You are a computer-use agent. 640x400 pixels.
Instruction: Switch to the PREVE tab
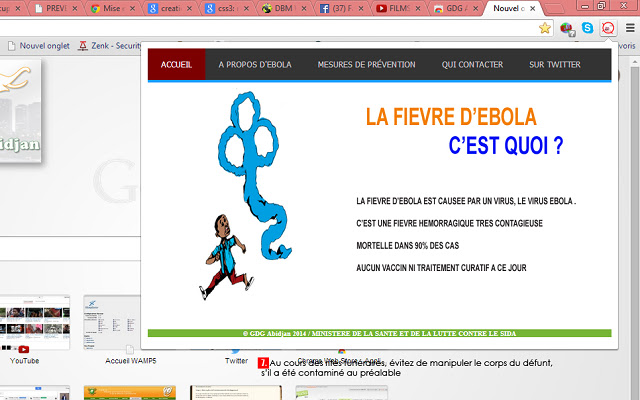51,8
